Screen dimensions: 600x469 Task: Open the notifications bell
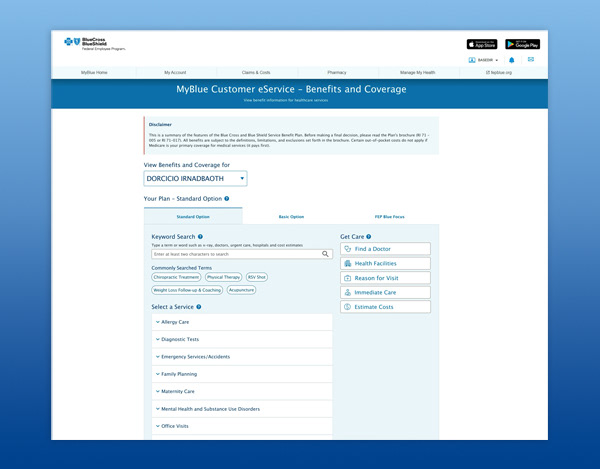pyautogui.click(x=512, y=60)
